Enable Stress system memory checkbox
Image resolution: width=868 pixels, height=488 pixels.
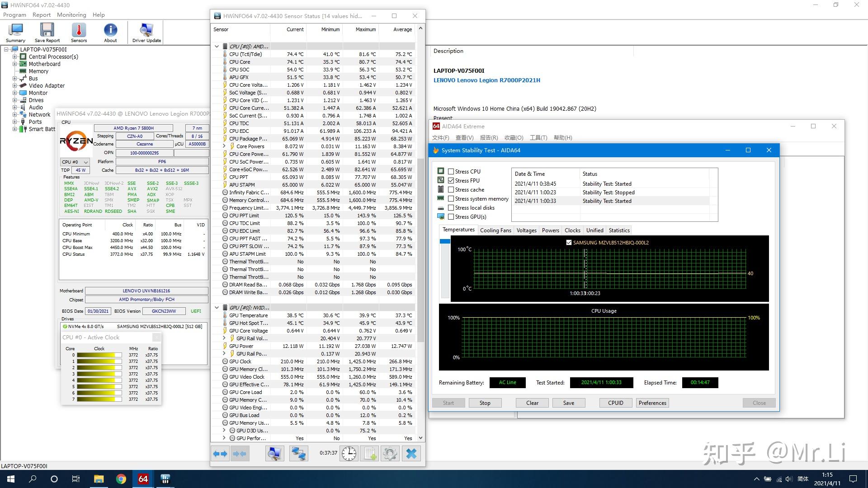coord(451,199)
